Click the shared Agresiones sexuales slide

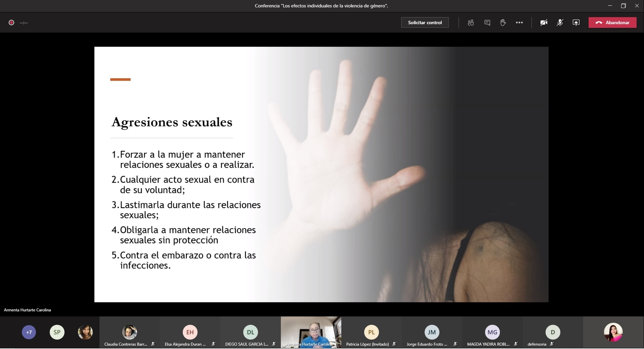[x=321, y=174]
